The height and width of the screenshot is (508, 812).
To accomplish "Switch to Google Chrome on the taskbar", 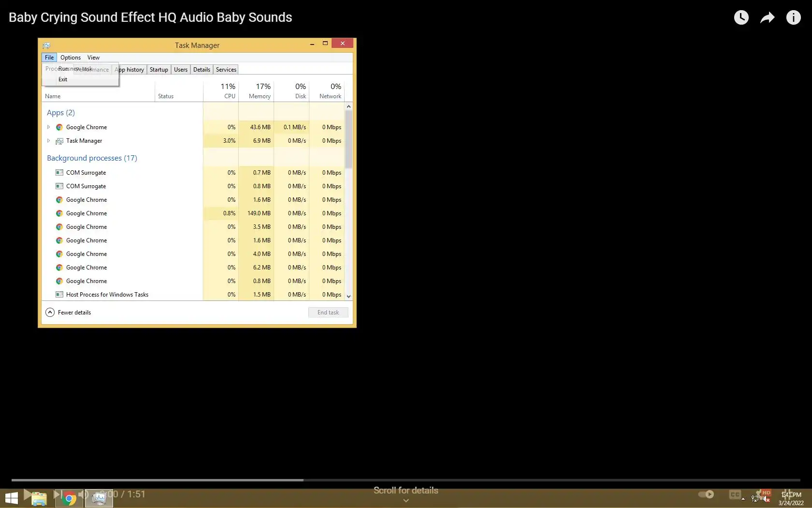I will (x=69, y=498).
